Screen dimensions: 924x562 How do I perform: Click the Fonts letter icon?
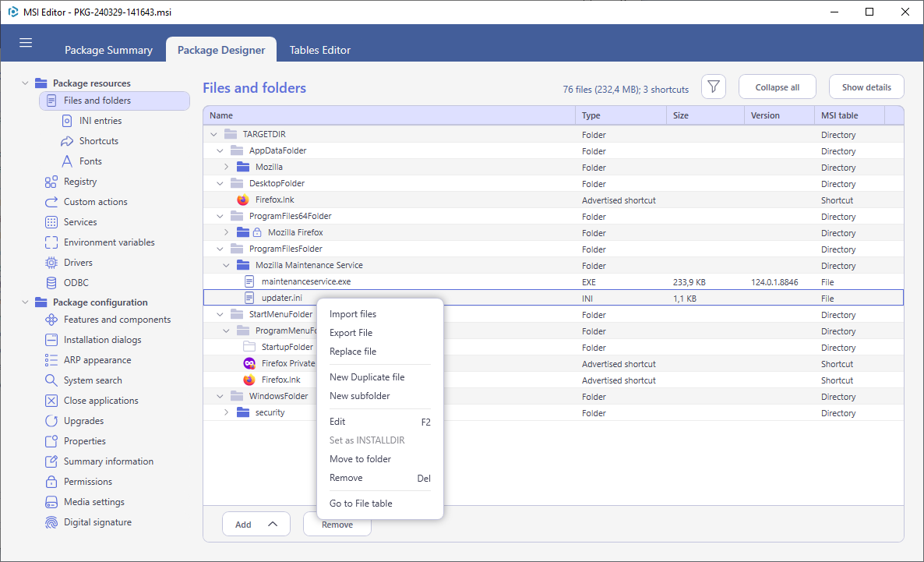pos(67,161)
